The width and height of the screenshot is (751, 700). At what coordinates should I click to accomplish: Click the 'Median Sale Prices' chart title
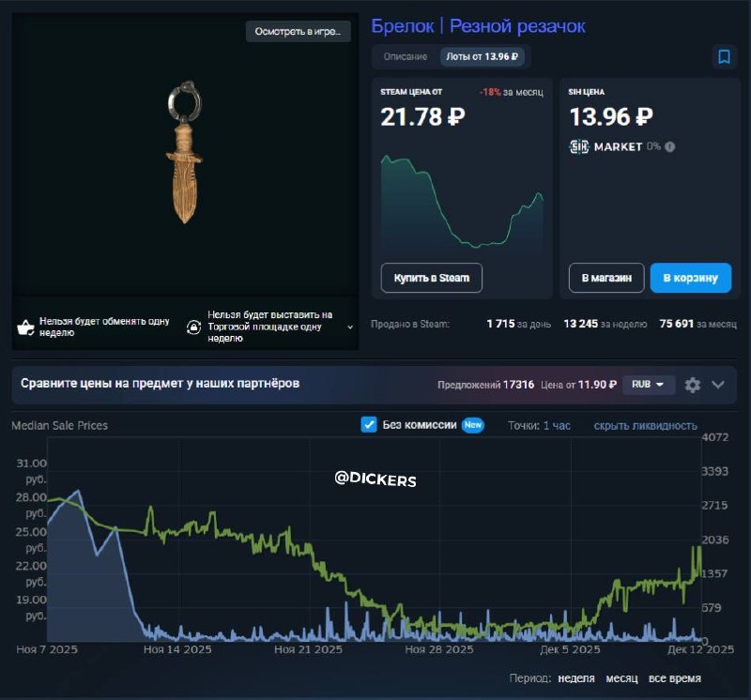(59, 425)
